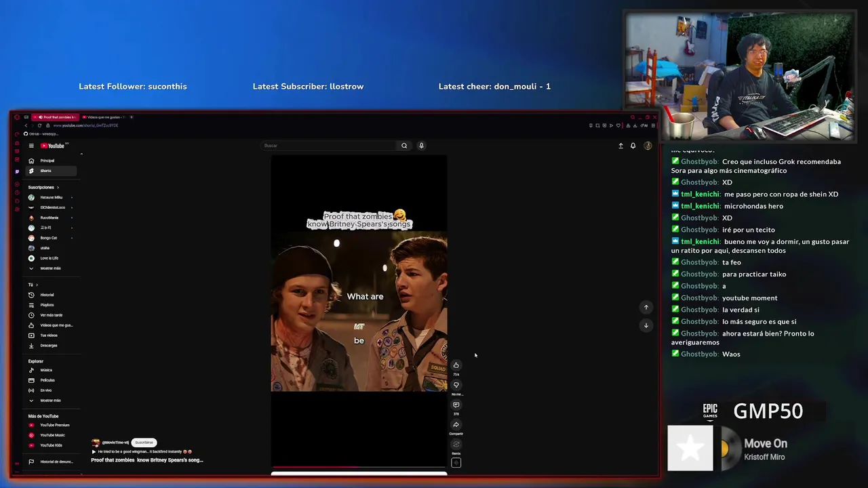Dislike the Short with thumbs down
The width and height of the screenshot is (868, 488).
click(456, 385)
